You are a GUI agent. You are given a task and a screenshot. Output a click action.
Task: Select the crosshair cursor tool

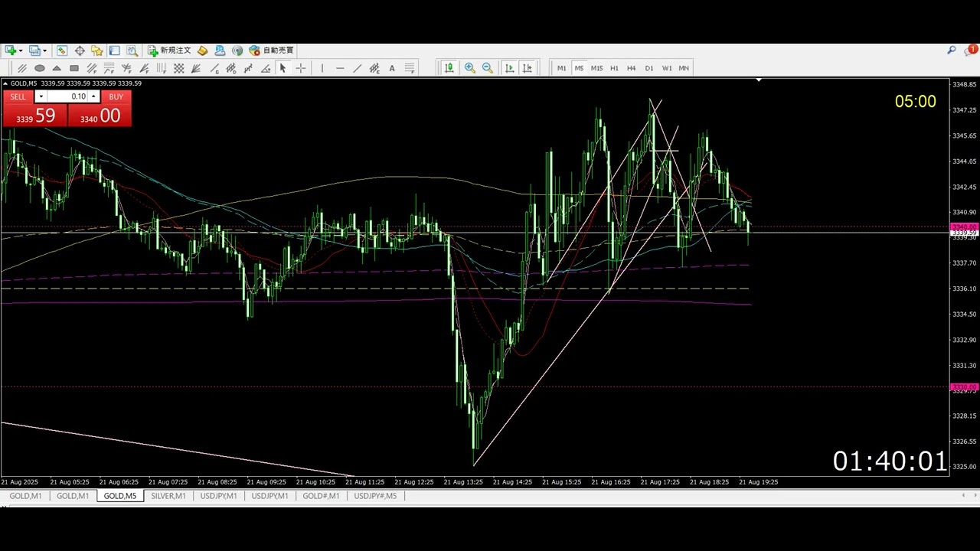pyautogui.click(x=301, y=68)
